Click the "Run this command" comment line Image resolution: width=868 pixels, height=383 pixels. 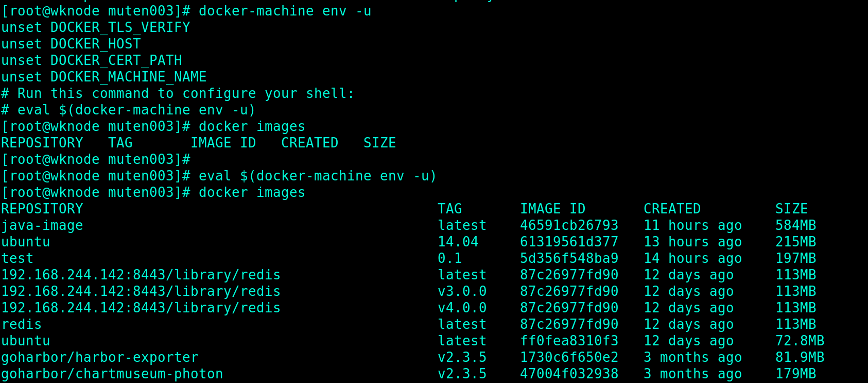178,94
